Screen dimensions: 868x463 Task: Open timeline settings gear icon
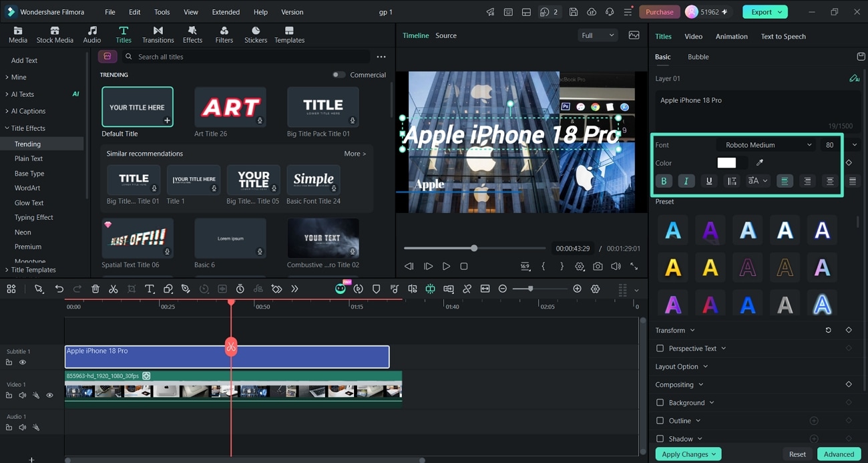point(595,289)
